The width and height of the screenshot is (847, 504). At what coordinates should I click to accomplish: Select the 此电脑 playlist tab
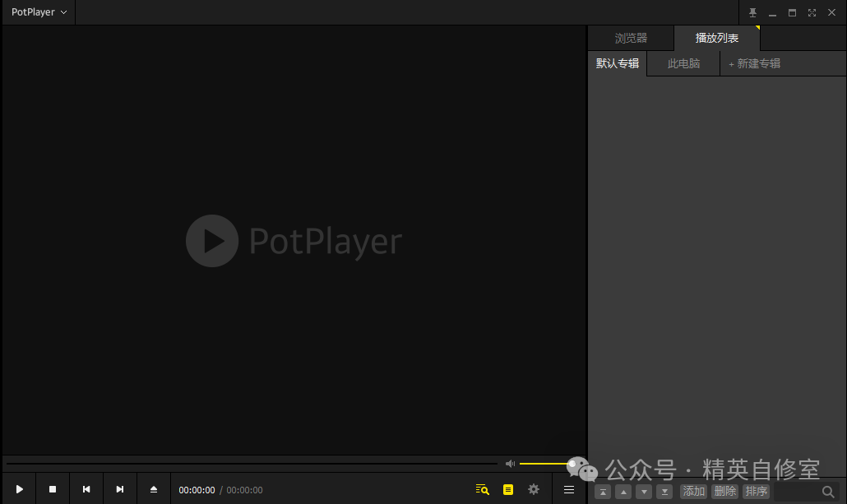coord(683,63)
